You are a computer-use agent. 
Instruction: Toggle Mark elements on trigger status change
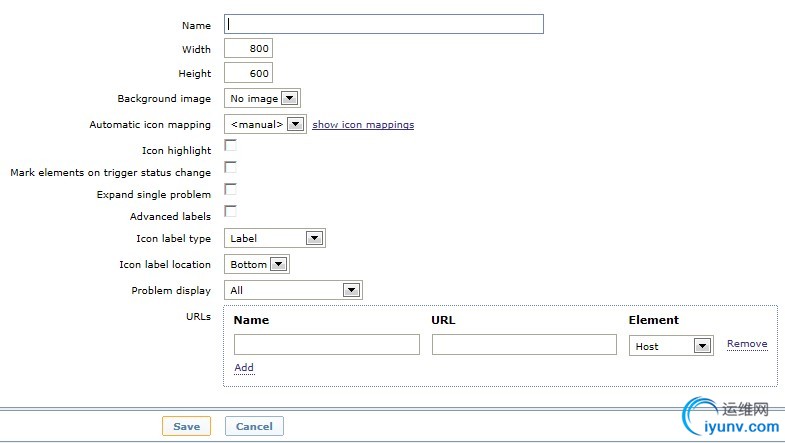click(230, 168)
